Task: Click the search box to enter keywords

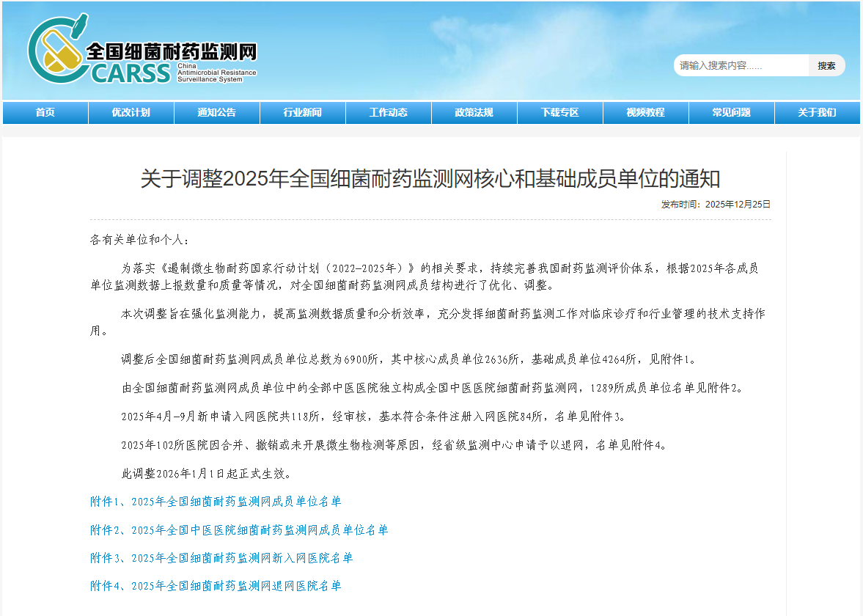Action: pos(741,65)
